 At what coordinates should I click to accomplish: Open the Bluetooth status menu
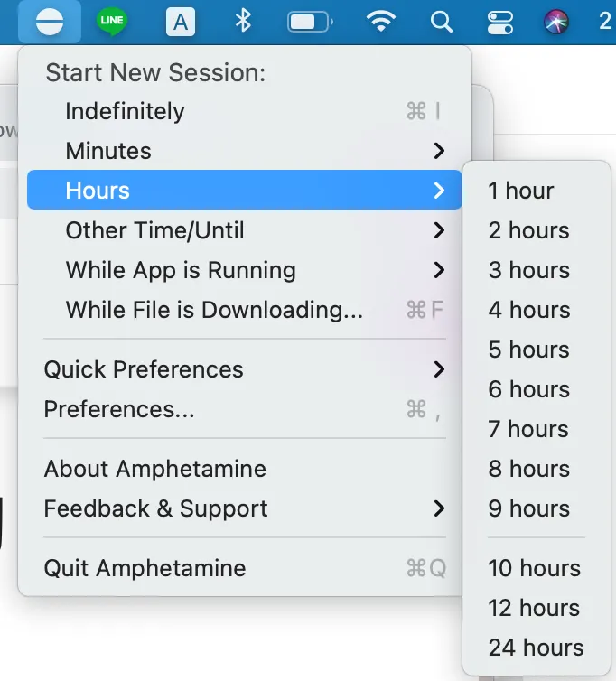tap(243, 22)
